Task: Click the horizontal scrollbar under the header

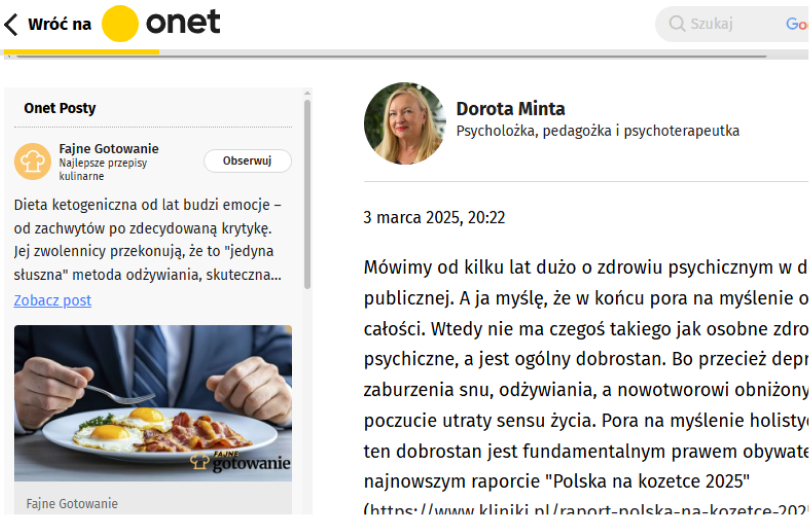Action: (x=392, y=56)
